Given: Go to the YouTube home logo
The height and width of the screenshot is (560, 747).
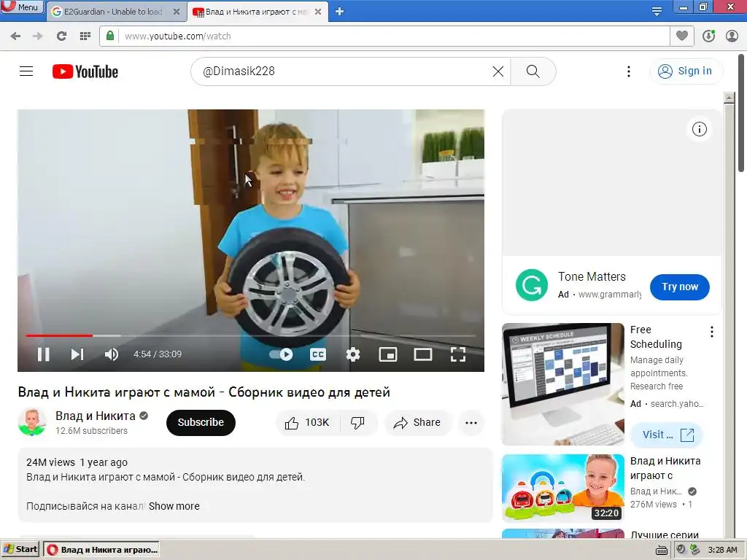Looking at the screenshot, I should click(85, 72).
